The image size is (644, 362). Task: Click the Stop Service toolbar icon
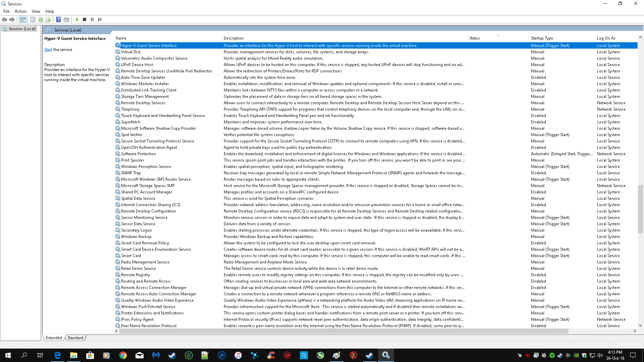tap(85, 19)
